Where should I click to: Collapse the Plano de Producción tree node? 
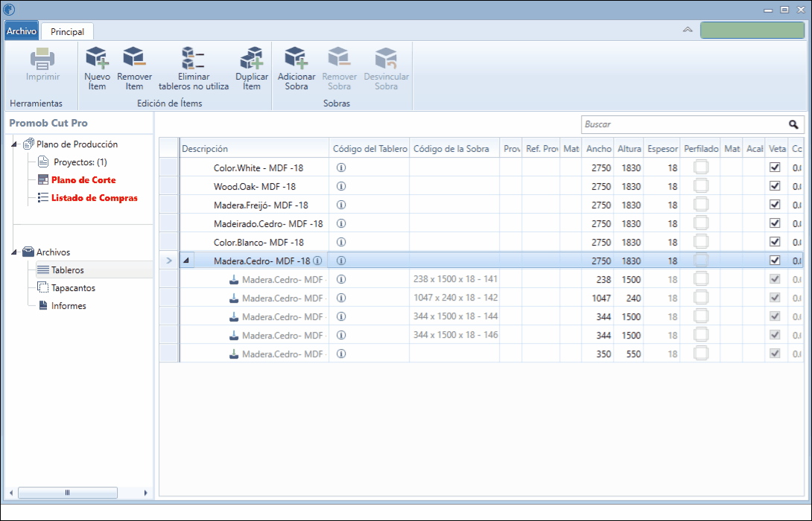(x=14, y=144)
